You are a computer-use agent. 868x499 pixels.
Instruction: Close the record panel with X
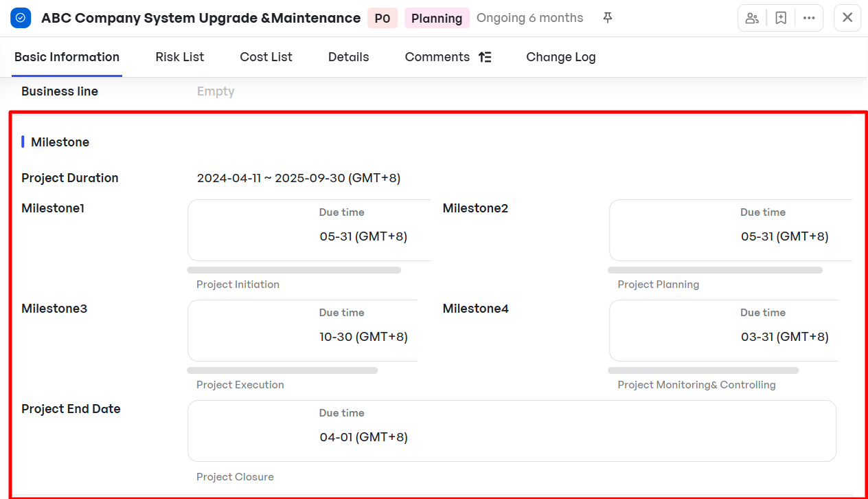pos(847,18)
